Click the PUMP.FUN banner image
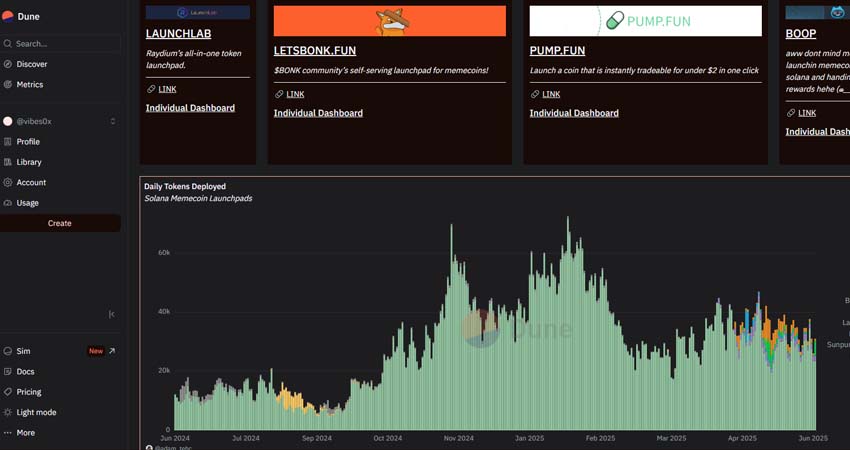Viewport: 850px width, 450px height. pyautogui.click(x=645, y=21)
